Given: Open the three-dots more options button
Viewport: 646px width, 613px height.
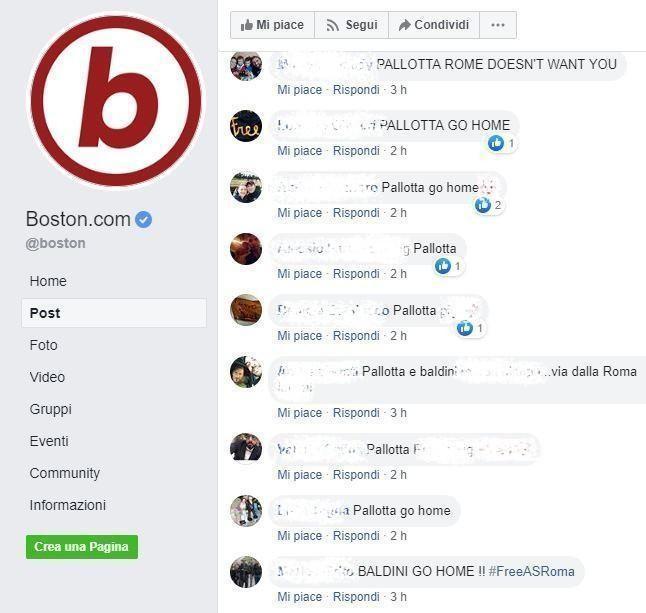Looking at the screenshot, I should pyautogui.click(x=498, y=25).
